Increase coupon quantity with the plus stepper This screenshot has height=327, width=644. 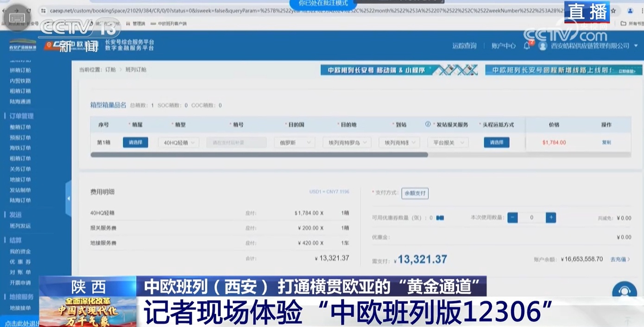[x=550, y=217]
